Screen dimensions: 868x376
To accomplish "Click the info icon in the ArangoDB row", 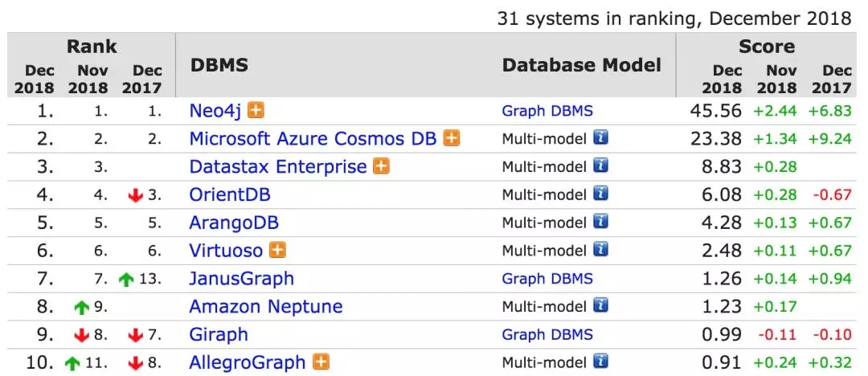I will [600, 222].
